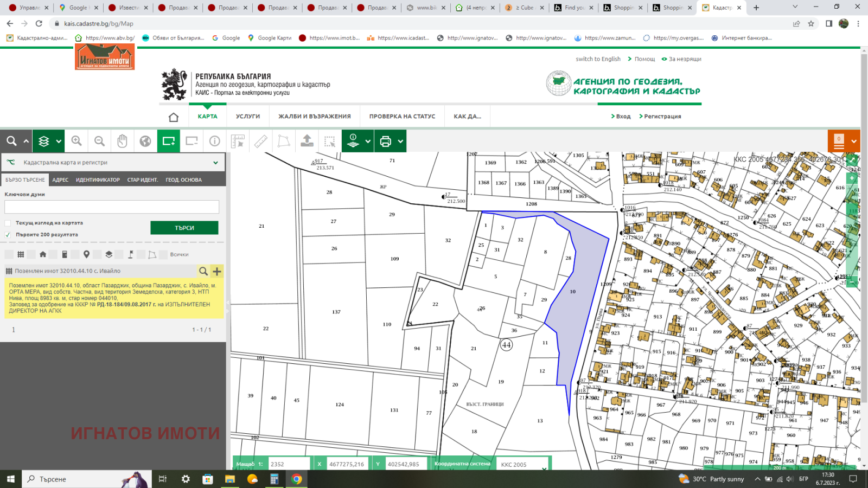This screenshot has height=488, width=868.
Task: Open the 'УСЛУГИ' menu item
Action: pos(248,117)
